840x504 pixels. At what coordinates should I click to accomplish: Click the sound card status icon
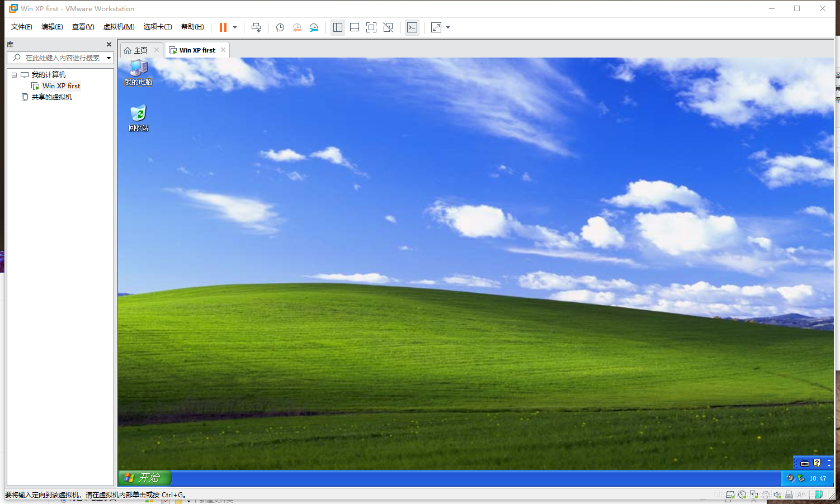pos(777,495)
